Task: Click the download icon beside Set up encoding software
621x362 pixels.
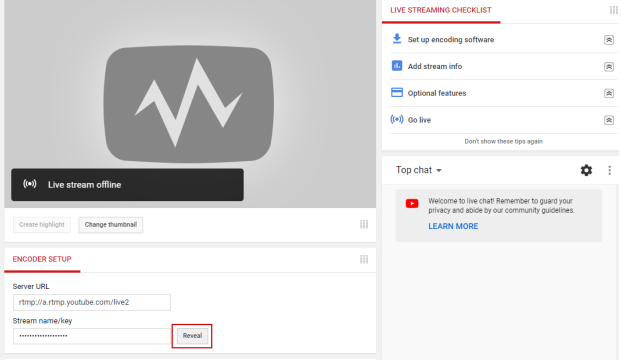Action: point(397,39)
